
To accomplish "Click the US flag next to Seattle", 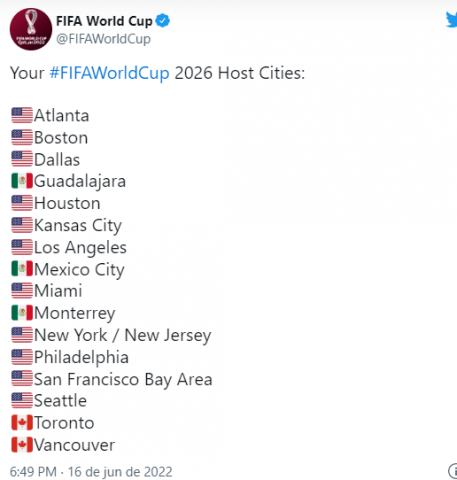I will pyautogui.click(x=22, y=401).
